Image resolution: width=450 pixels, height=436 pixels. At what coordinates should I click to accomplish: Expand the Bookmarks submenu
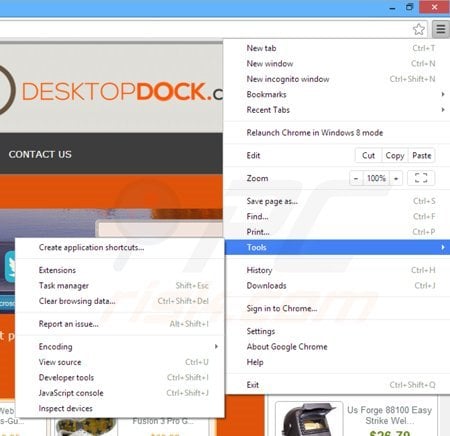click(337, 94)
